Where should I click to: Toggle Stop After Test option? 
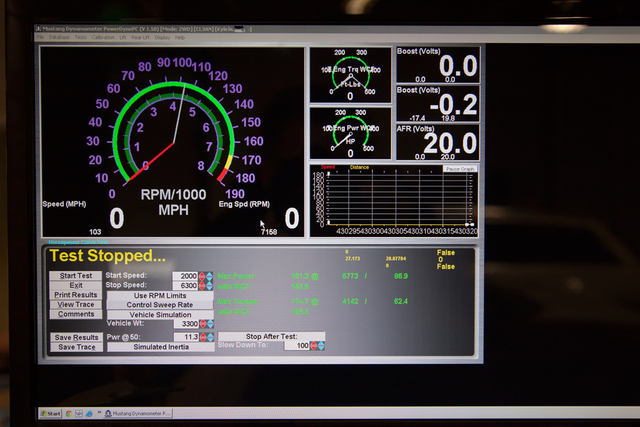[271, 336]
